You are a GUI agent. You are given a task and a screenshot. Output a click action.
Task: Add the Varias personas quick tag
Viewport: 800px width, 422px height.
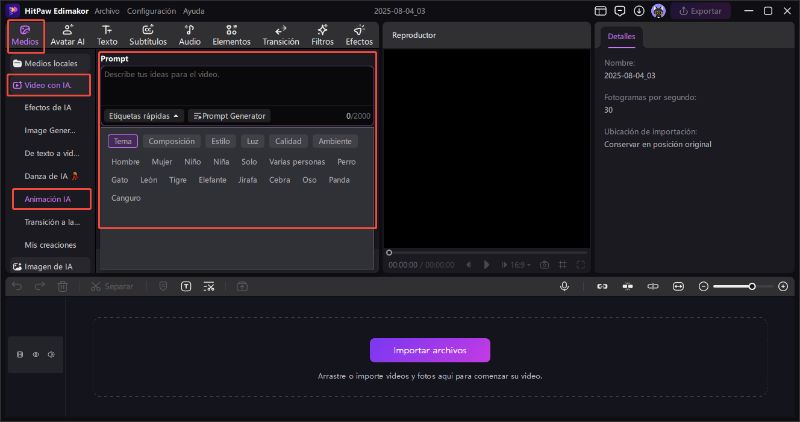[297, 162]
